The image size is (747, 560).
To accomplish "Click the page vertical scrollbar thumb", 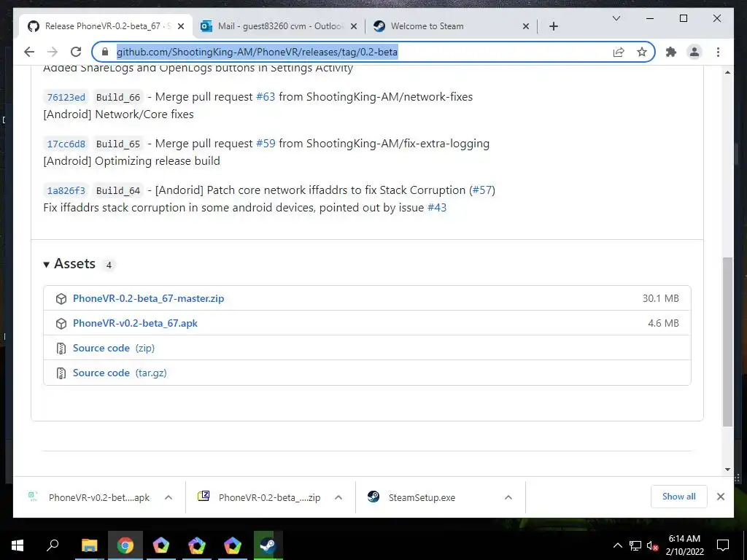I will 727,342.
